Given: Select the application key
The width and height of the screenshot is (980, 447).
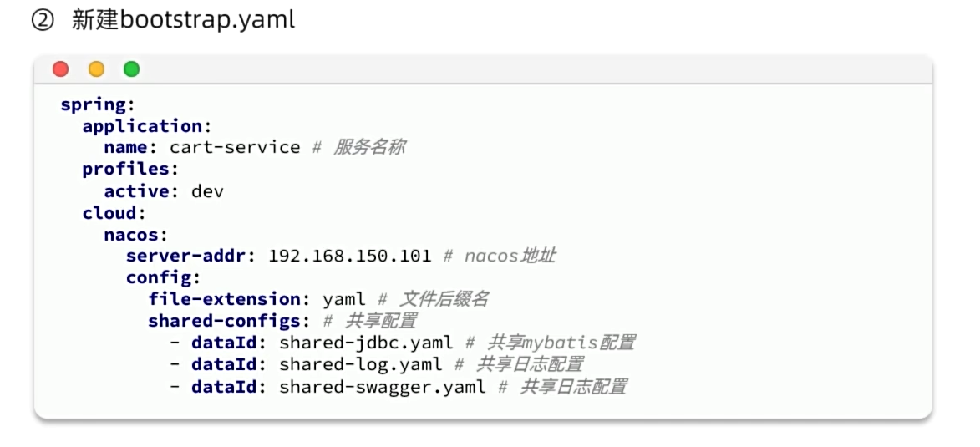Looking at the screenshot, I should click(142, 126).
